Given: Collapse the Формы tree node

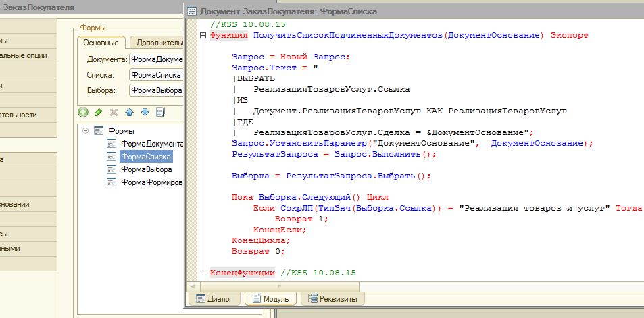Looking at the screenshot, I should click(x=86, y=131).
